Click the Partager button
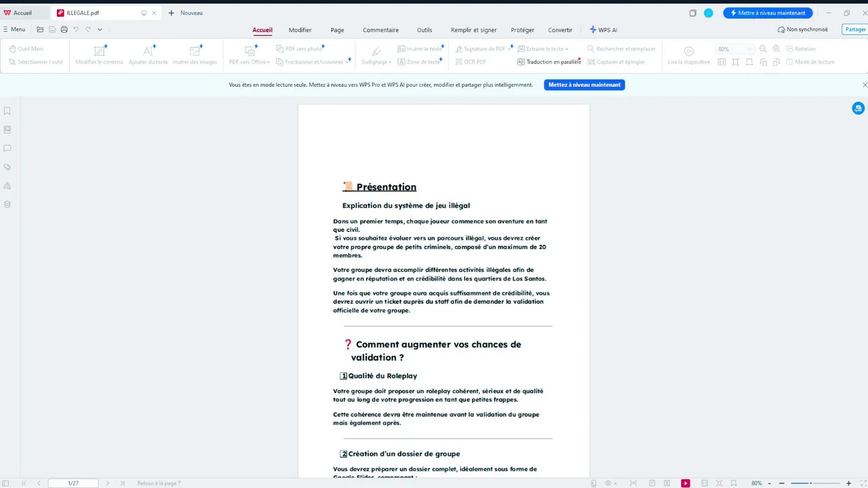 855,29
